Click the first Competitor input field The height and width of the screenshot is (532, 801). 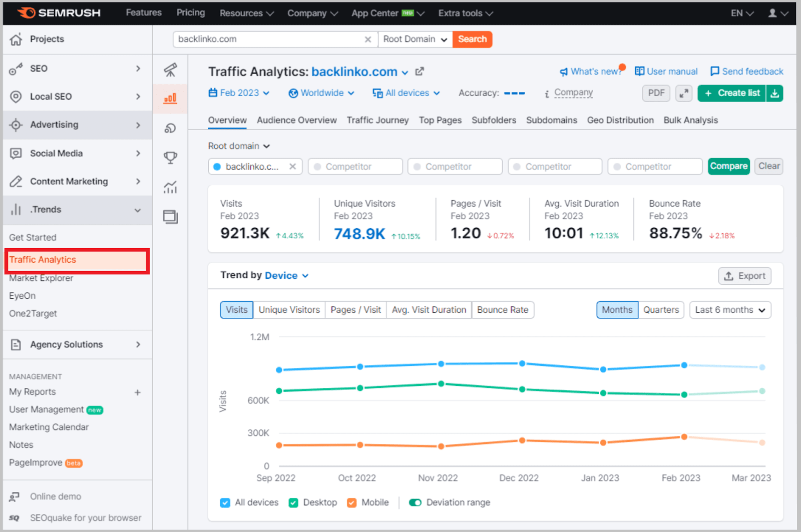point(355,167)
